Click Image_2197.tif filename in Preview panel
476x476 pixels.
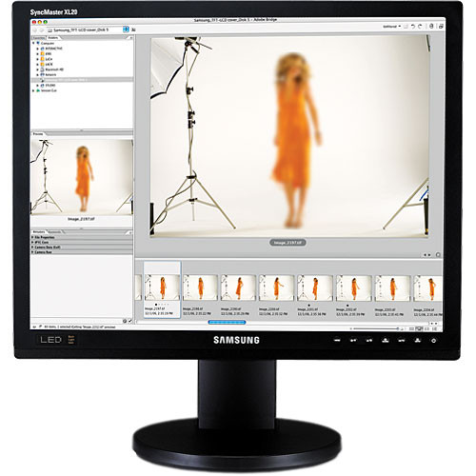(x=82, y=219)
